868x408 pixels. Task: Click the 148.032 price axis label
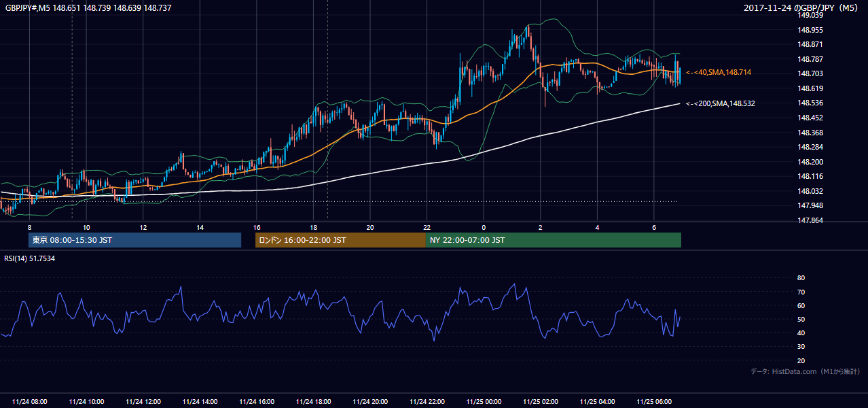(810, 191)
